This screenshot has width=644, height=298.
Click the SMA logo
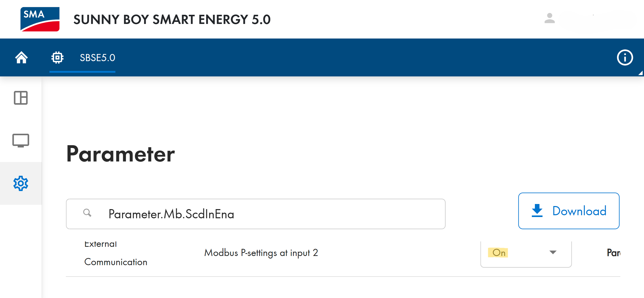pyautogui.click(x=40, y=19)
